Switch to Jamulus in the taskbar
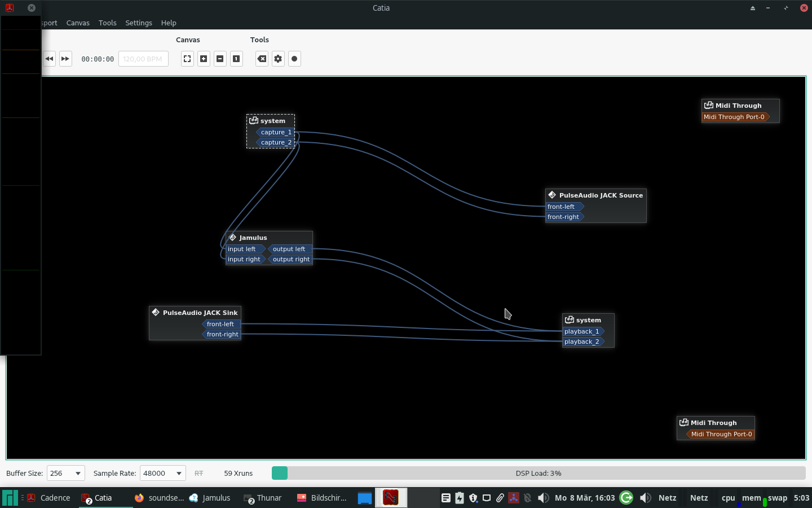 [210, 498]
